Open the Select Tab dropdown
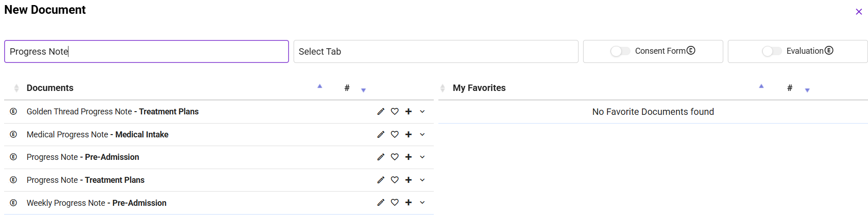This screenshot has height=215, width=868. click(x=436, y=51)
